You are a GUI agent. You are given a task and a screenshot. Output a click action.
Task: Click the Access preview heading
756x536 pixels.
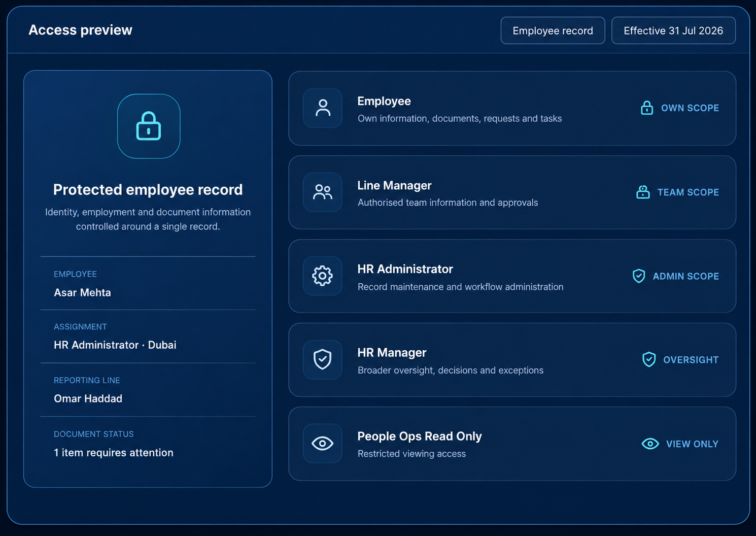point(80,30)
